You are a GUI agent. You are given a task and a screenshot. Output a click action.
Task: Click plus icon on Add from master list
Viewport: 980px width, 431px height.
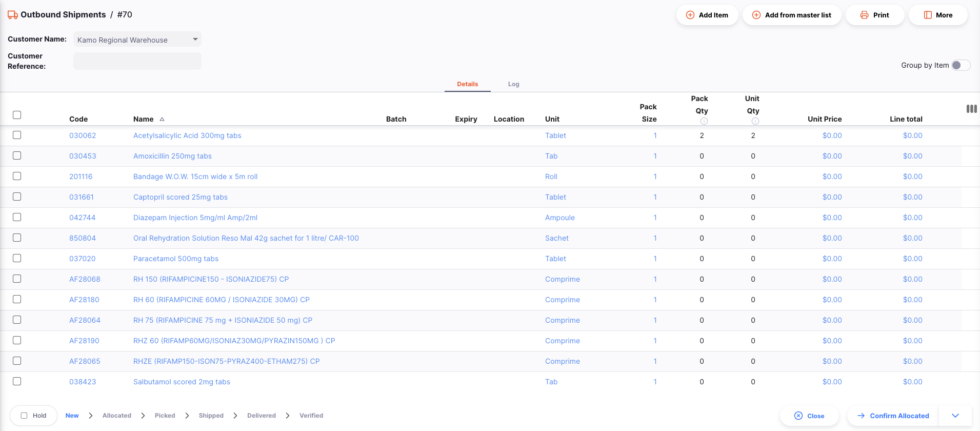click(756, 15)
